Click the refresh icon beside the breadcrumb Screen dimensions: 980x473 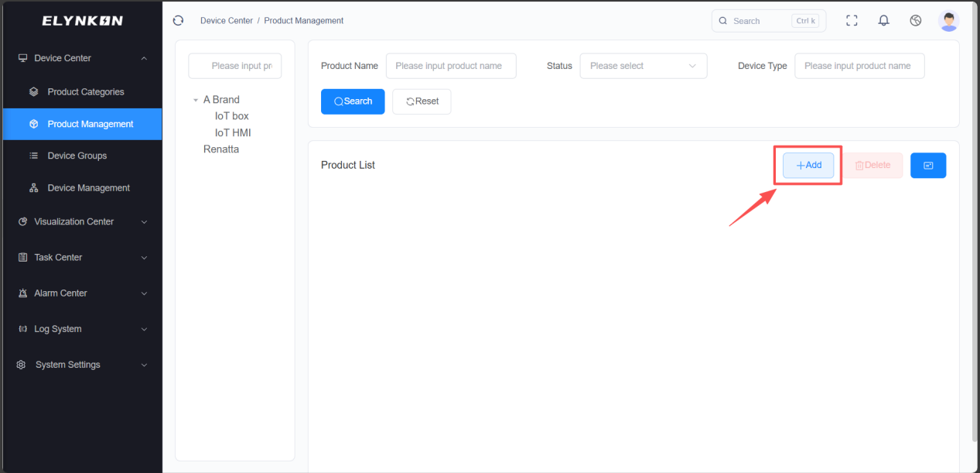179,21
